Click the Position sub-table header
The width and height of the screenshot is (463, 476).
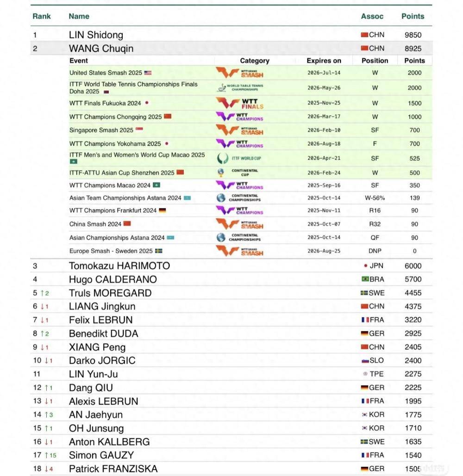(375, 61)
